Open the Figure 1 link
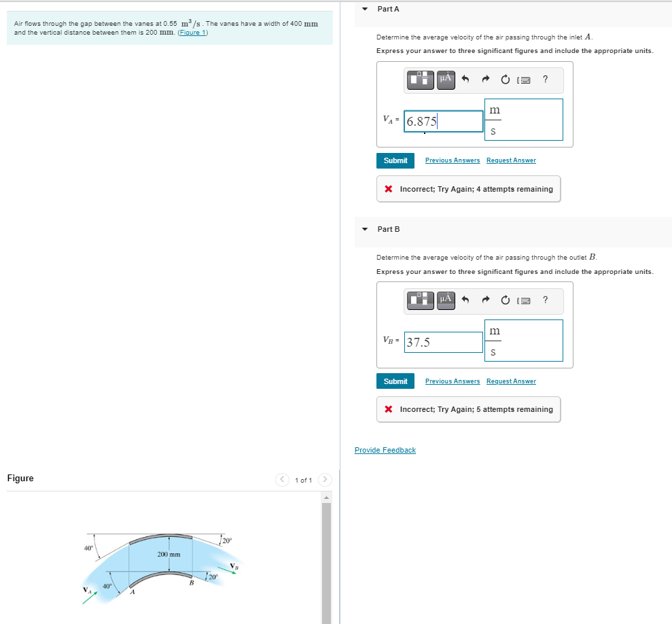Screen dimensions: 672x624 193,32
